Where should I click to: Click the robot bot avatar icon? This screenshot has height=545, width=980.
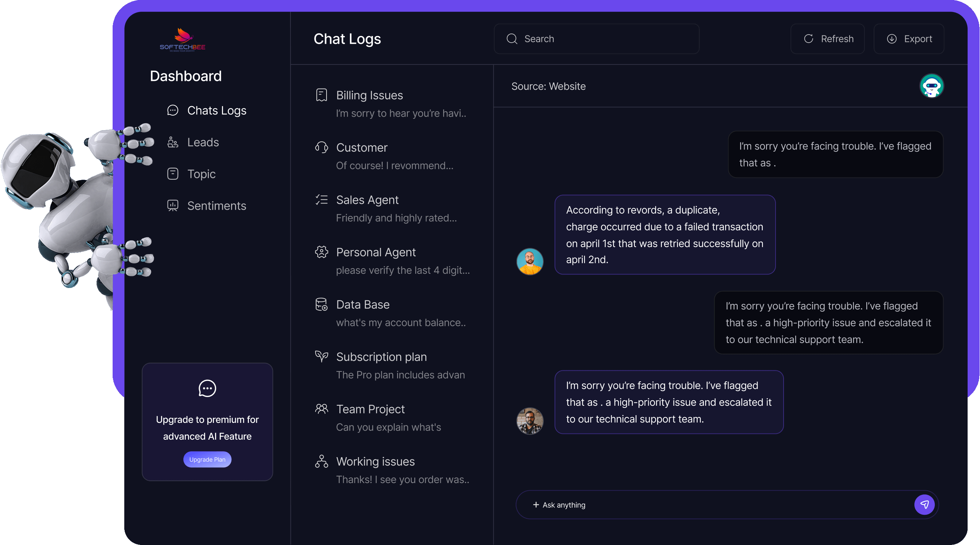931,86
